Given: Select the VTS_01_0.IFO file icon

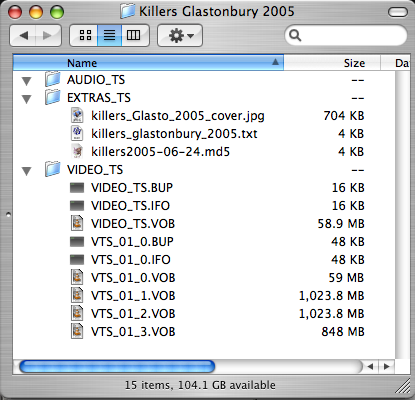Looking at the screenshot, I should pyautogui.click(x=77, y=259).
